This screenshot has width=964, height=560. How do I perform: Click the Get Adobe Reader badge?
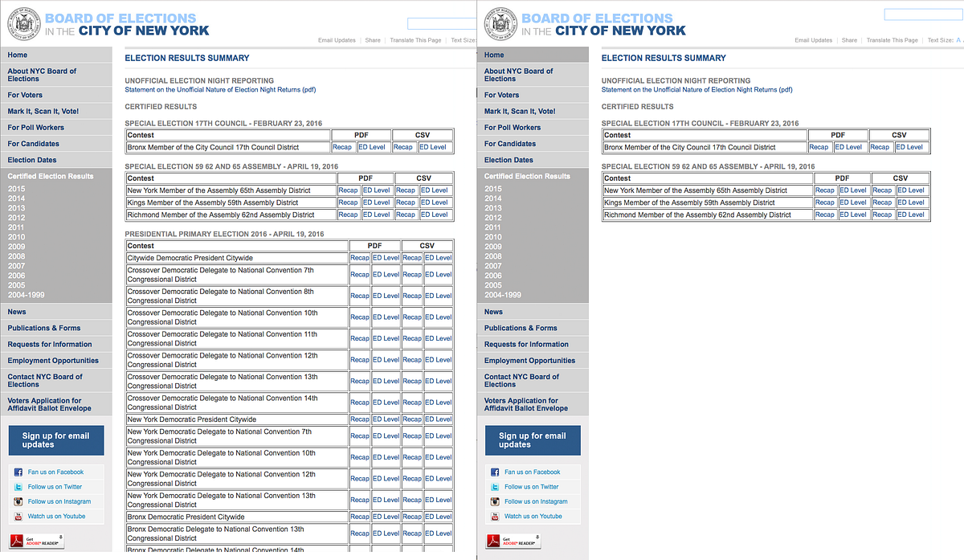click(35, 541)
